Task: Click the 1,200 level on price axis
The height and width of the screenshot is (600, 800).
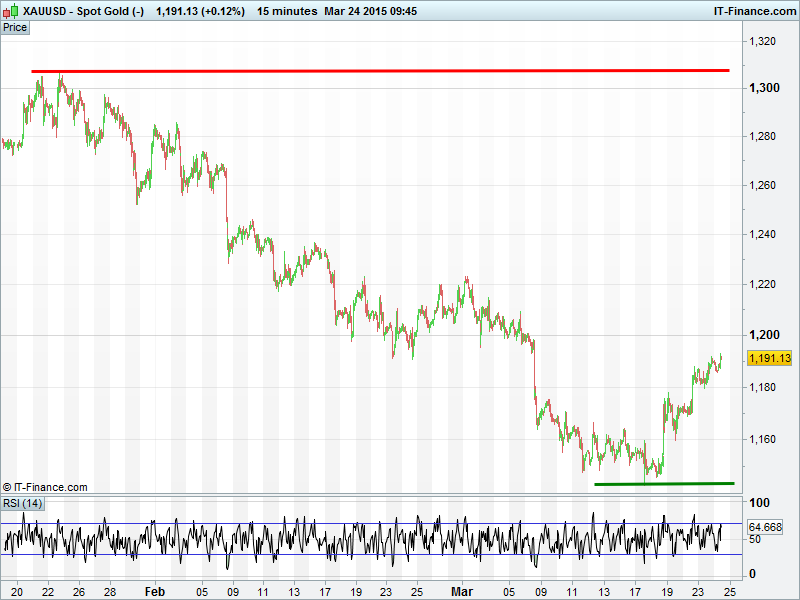Action: click(764, 334)
